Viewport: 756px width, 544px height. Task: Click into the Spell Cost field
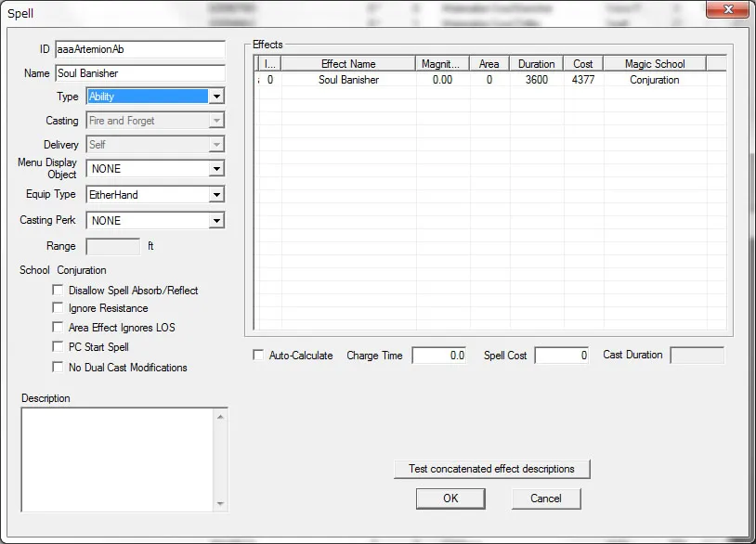(561, 356)
